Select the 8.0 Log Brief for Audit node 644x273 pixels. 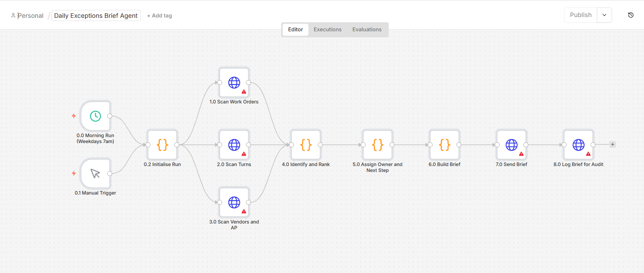578,145
